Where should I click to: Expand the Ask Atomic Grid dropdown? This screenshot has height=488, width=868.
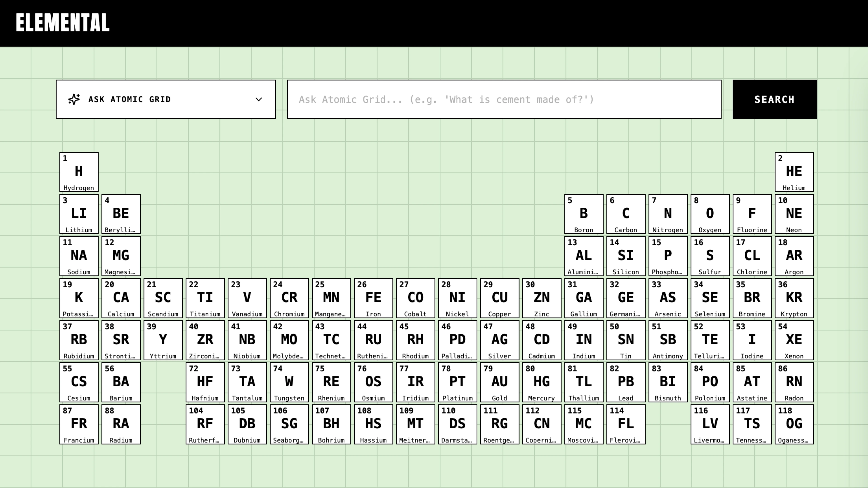point(258,99)
